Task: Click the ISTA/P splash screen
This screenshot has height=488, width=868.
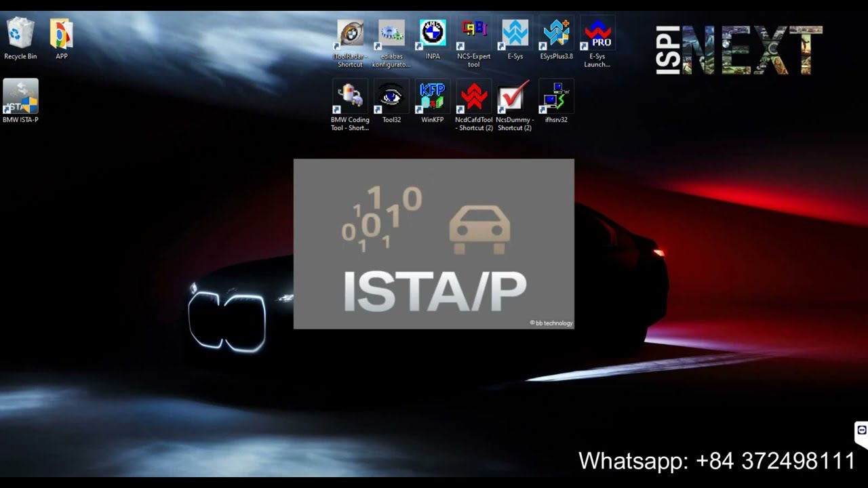Action: (x=434, y=244)
